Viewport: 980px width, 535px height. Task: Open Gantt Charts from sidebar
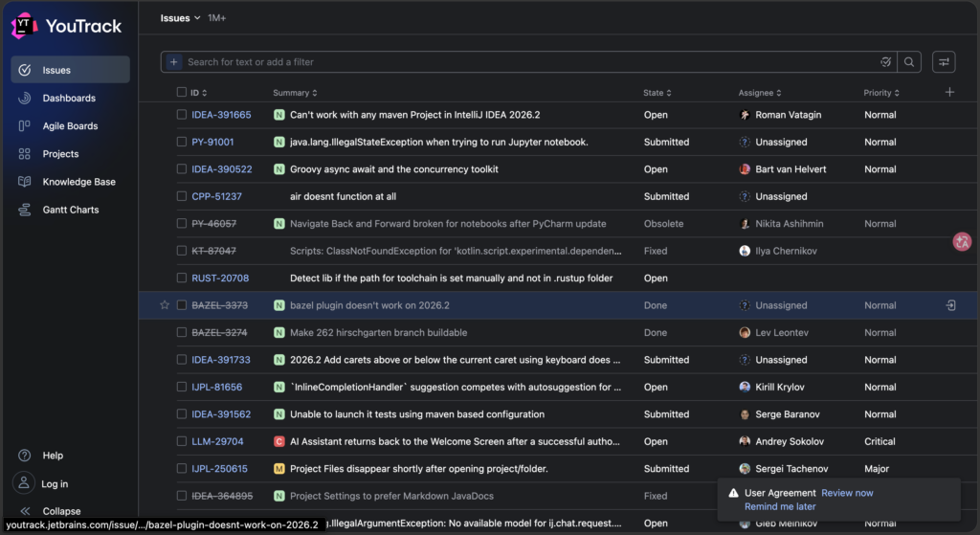click(x=70, y=210)
